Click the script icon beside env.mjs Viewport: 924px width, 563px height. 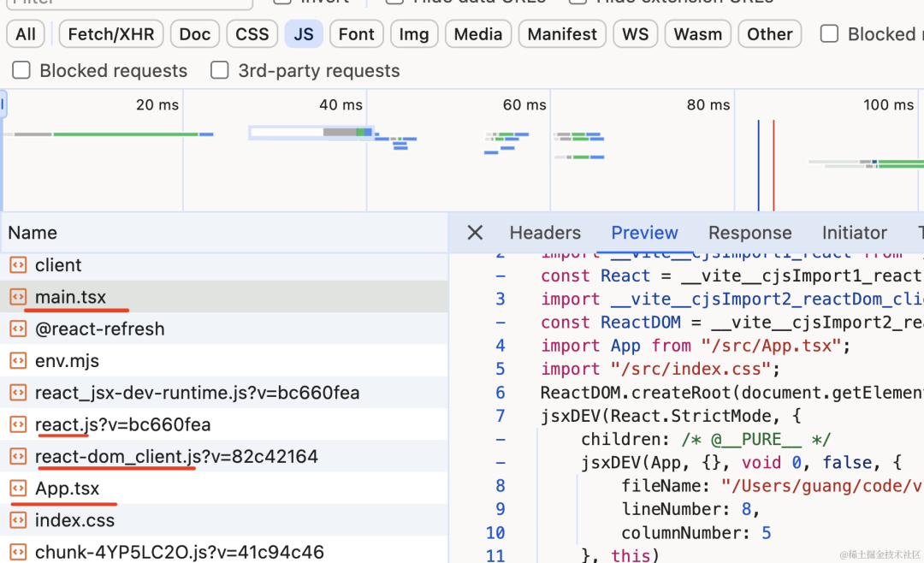point(18,360)
